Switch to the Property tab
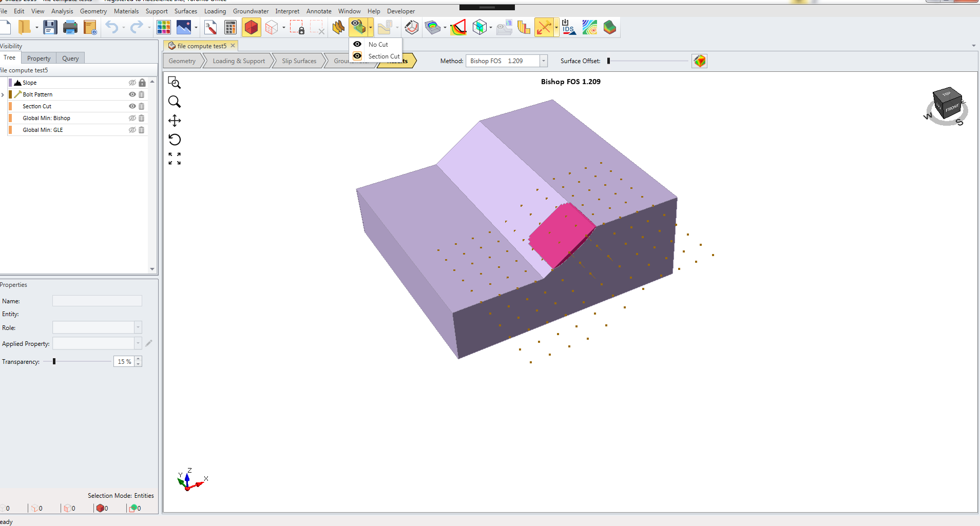This screenshot has height=526, width=980. click(39, 58)
